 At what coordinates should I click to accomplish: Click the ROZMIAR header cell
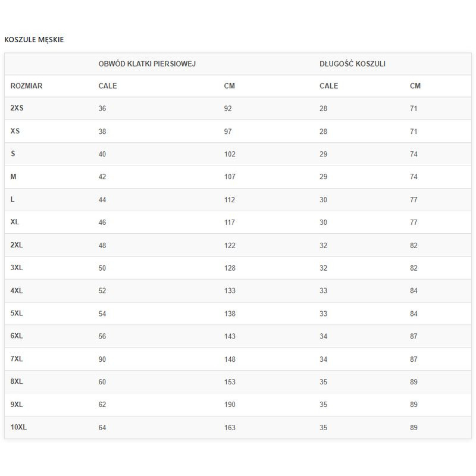(x=27, y=86)
